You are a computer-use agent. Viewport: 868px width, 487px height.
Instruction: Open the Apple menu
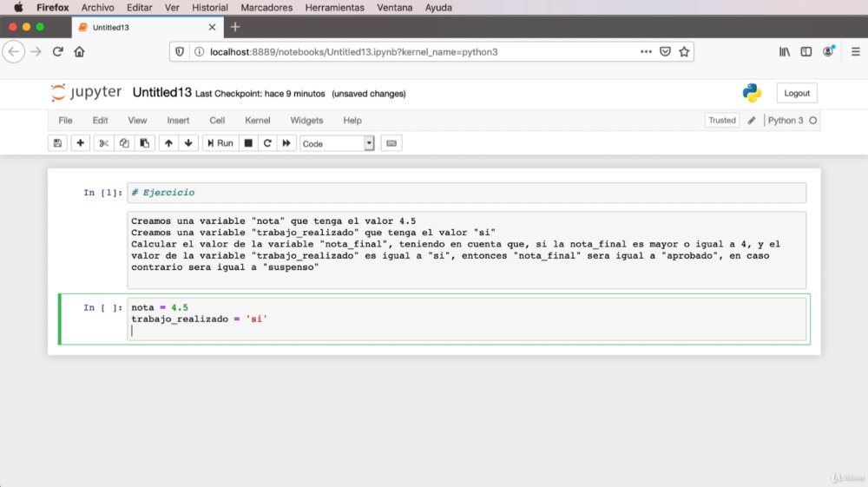coord(18,8)
